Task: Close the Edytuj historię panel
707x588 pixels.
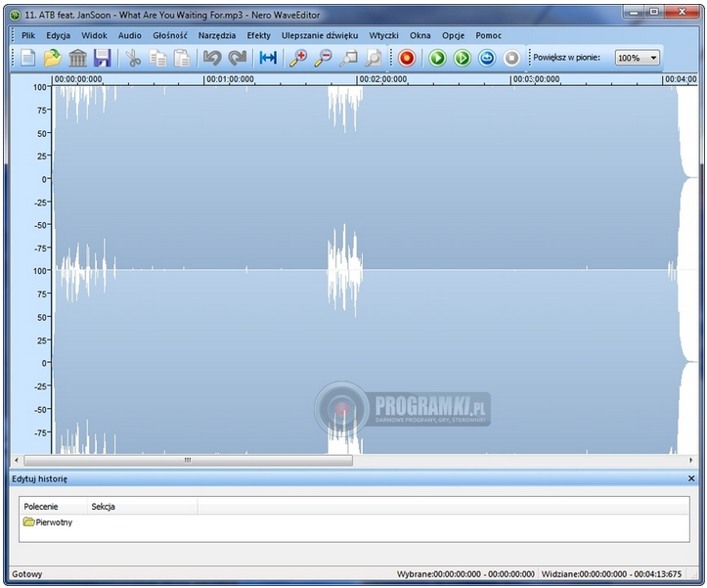Action: [x=691, y=478]
